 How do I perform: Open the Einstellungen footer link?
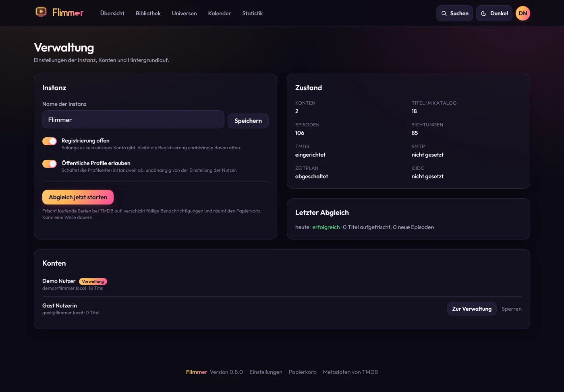[266, 372]
